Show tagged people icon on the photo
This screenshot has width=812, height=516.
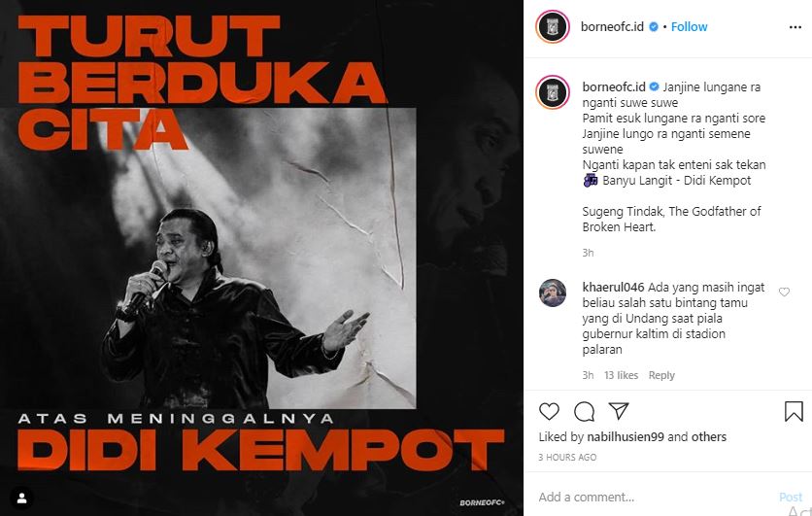(x=21, y=499)
